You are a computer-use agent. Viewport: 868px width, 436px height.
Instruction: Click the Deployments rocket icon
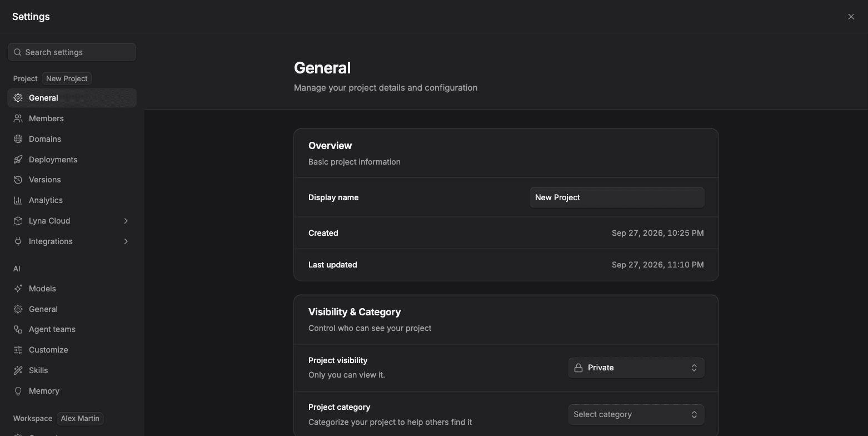[18, 160]
